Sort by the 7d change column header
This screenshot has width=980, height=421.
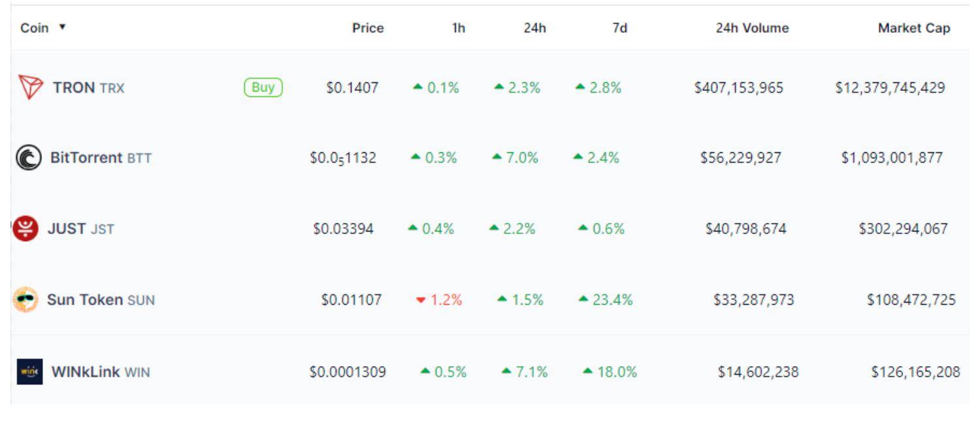(x=619, y=28)
